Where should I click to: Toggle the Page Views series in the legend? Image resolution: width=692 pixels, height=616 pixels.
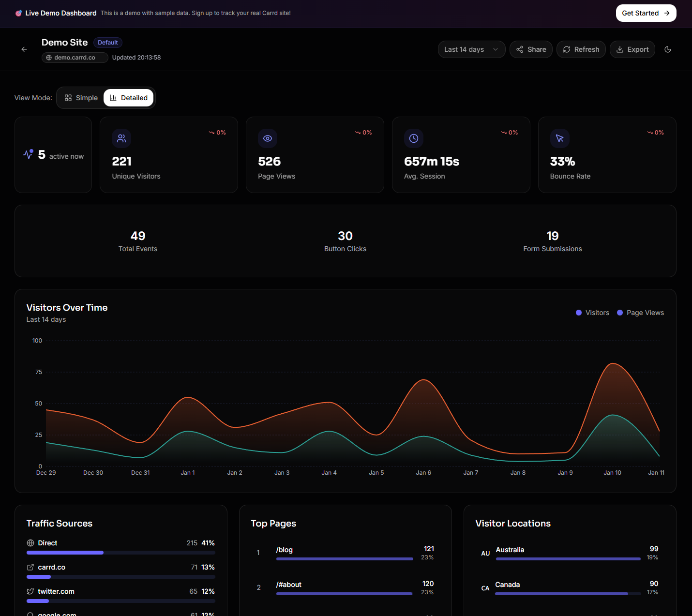(x=640, y=313)
